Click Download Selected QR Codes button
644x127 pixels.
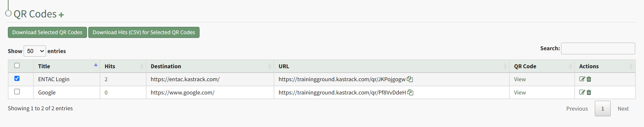[x=47, y=32]
